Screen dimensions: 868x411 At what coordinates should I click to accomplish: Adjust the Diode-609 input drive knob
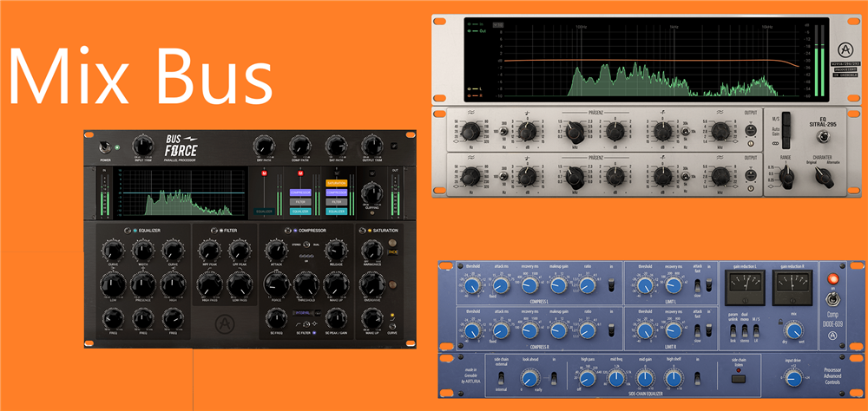click(793, 379)
